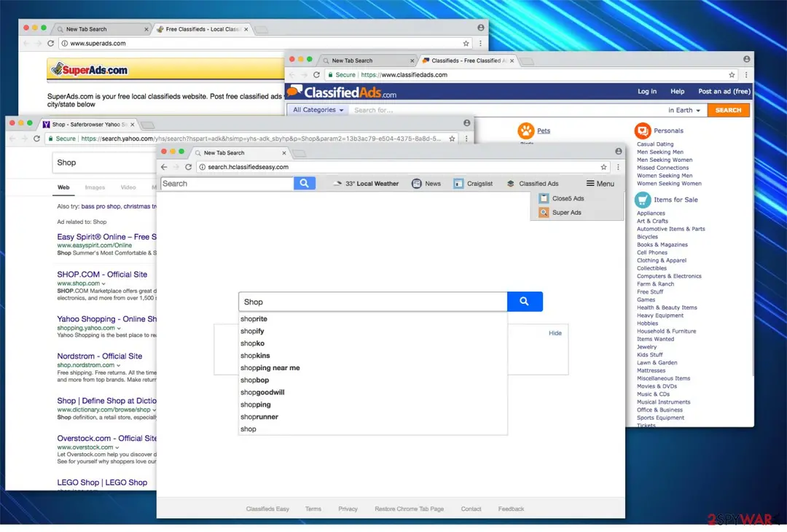This screenshot has width=787, height=532.
Task: Close the New Tab Search tab in the front window
Action: pos(284,153)
